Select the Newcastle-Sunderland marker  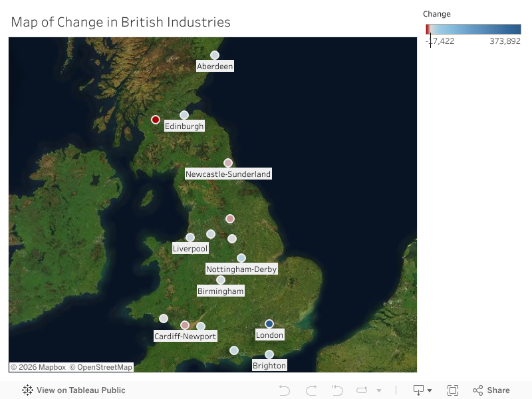(227, 162)
